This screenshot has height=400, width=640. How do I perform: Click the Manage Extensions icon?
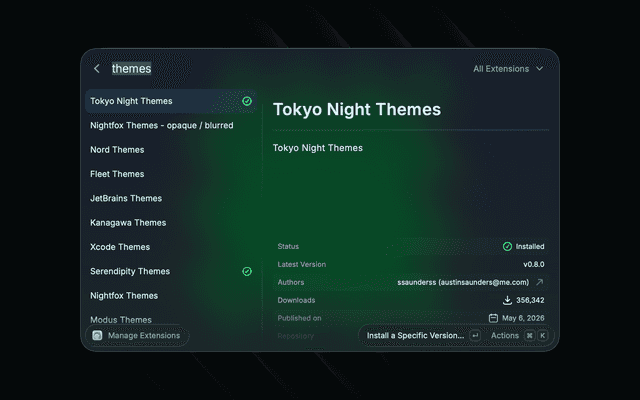[x=97, y=336]
